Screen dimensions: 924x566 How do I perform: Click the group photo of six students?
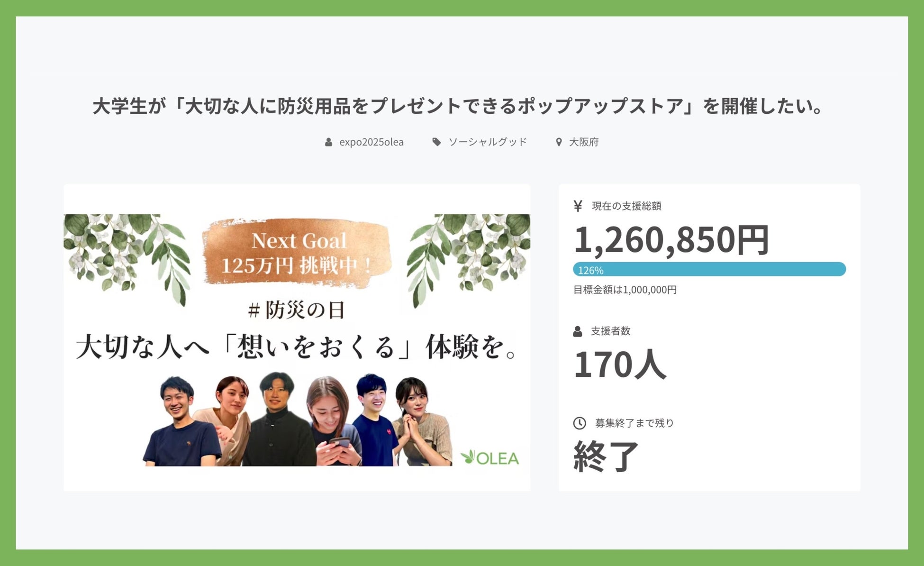pos(298,419)
